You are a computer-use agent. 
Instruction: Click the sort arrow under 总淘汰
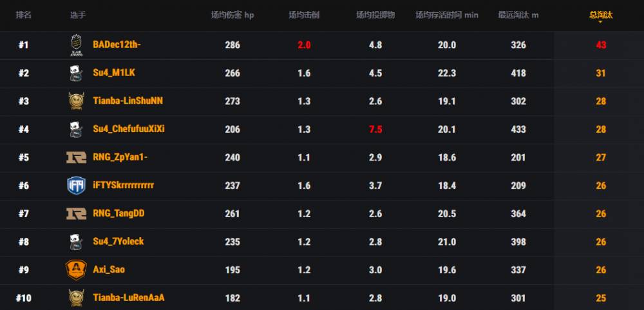tap(601, 22)
